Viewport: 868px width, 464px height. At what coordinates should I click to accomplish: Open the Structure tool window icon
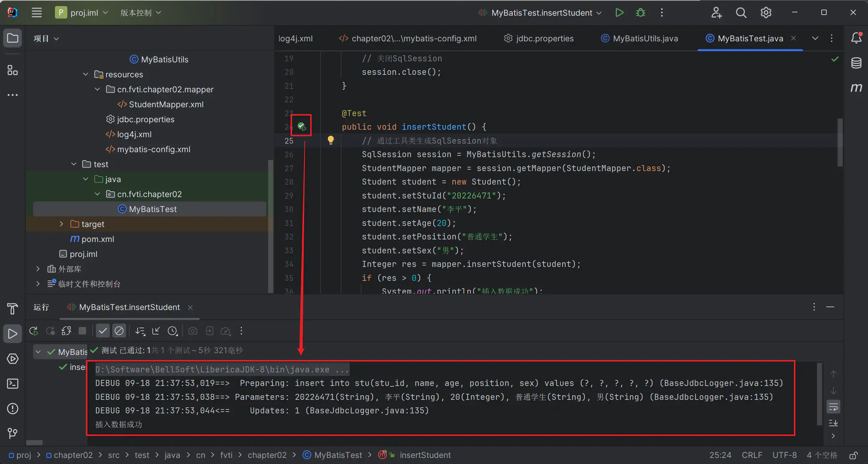(12, 70)
